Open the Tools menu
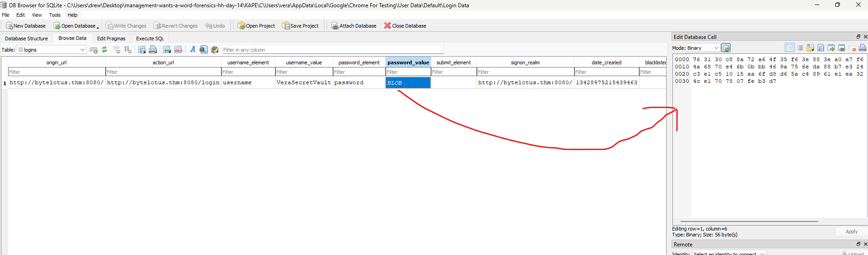The image size is (868, 255). 54,15
